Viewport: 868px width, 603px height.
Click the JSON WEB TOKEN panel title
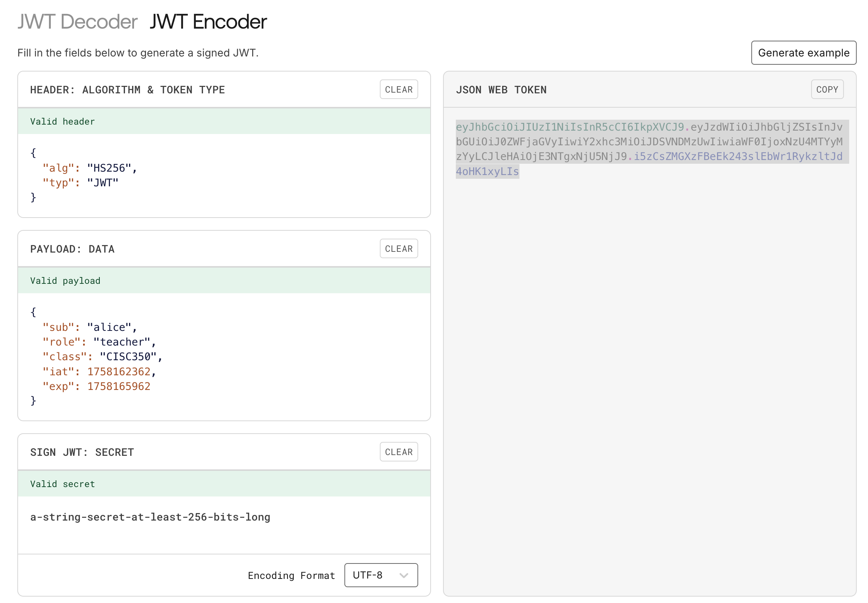pos(501,90)
